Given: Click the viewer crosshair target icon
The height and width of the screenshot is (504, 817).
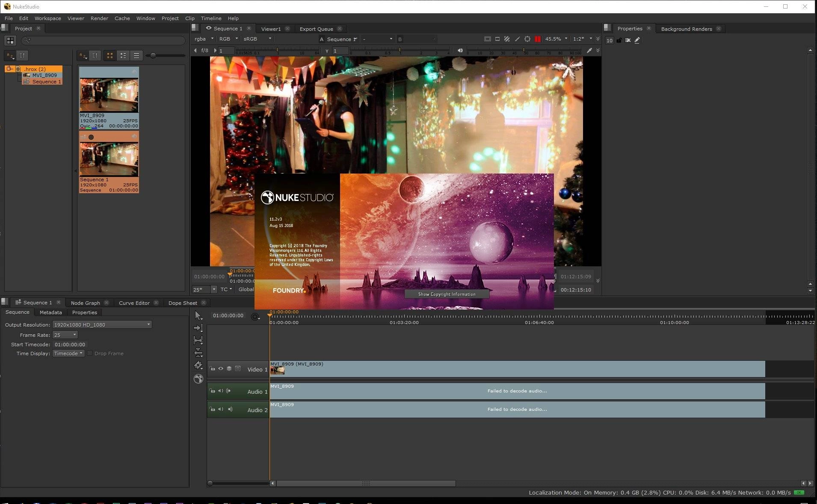Looking at the screenshot, I should pos(527,39).
